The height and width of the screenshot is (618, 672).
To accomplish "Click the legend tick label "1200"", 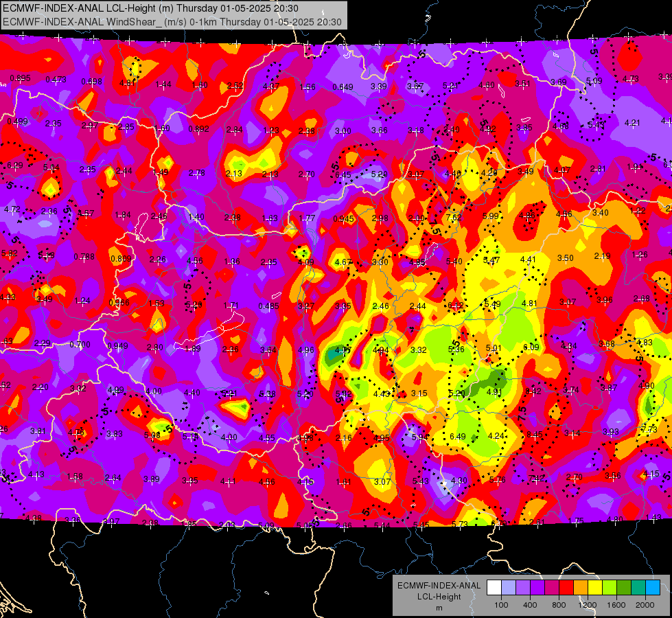I will coord(588,605).
